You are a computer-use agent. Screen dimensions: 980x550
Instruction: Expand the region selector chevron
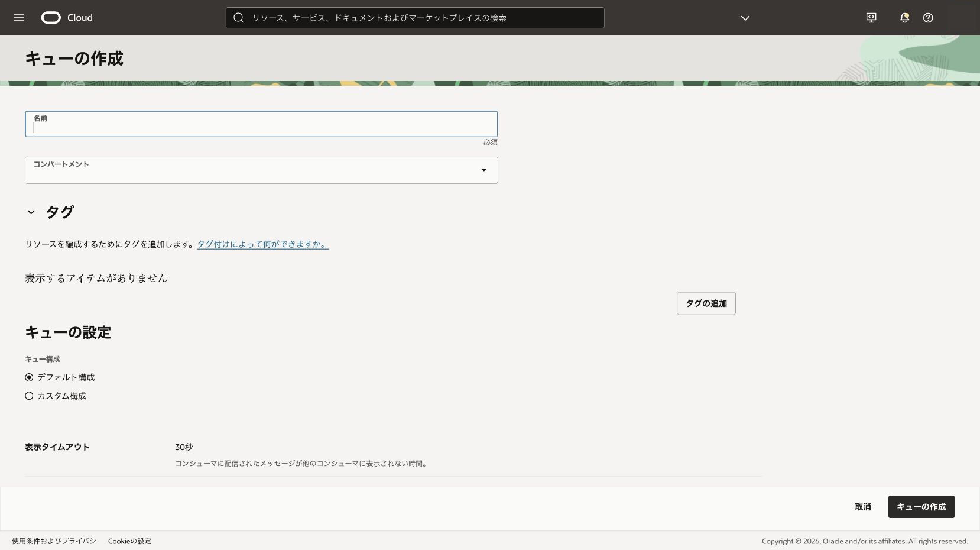click(745, 18)
